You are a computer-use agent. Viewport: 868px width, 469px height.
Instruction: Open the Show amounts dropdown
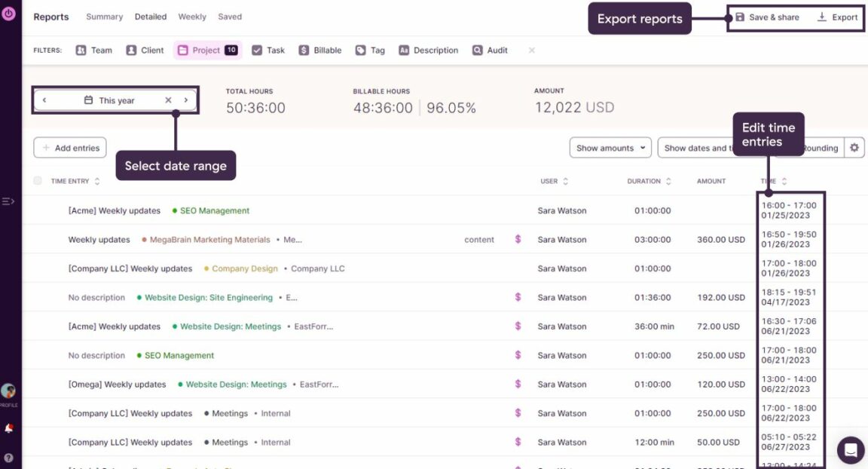[610, 148]
